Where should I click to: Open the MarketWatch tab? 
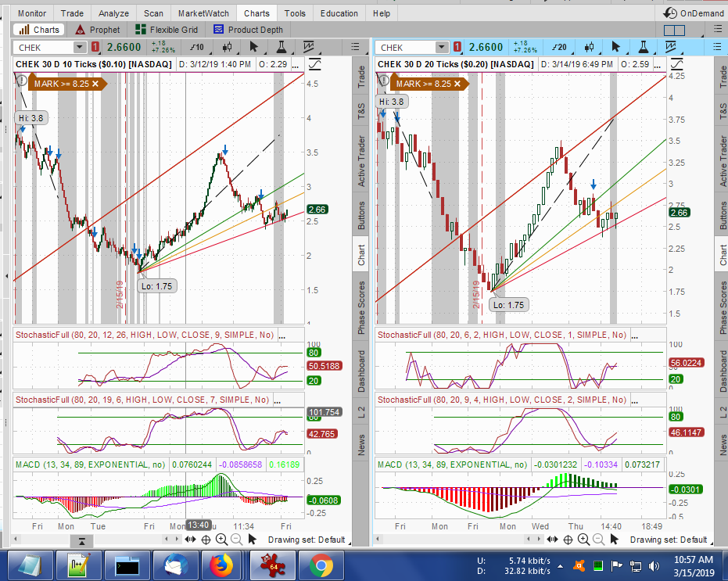pyautogui.click(x=203, y=13)
